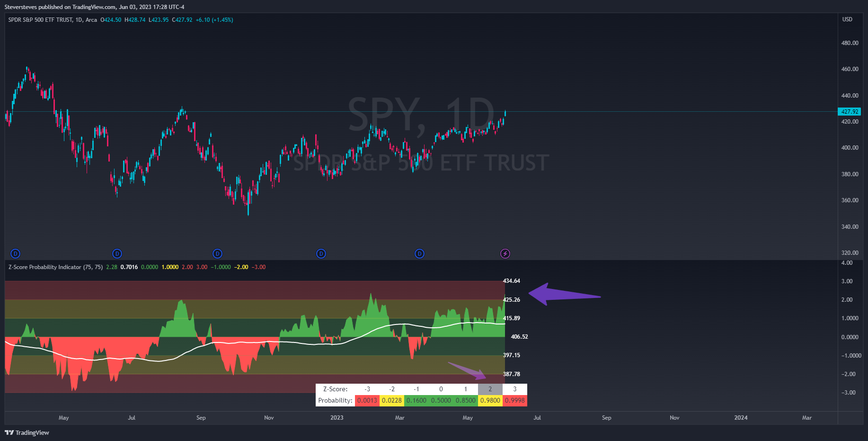Click the 4.00 indicator scale label
This screenshot has height=441, width=868.
coord(847,263)
